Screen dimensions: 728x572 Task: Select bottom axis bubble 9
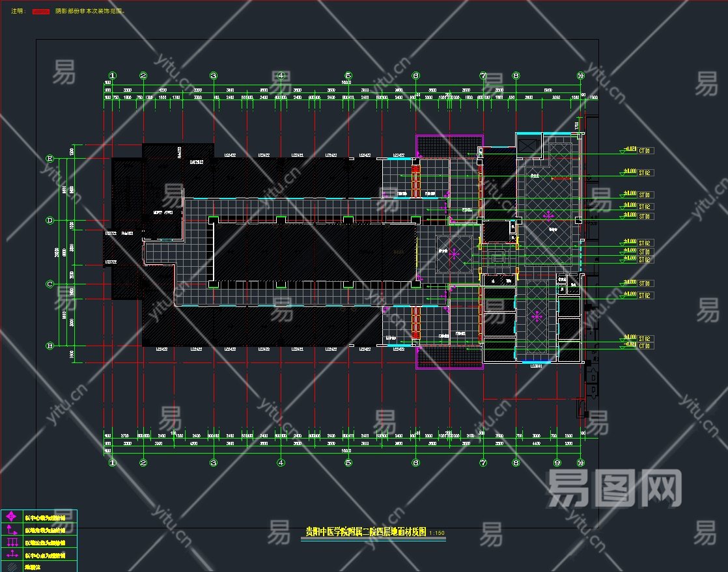pos(557,463)
